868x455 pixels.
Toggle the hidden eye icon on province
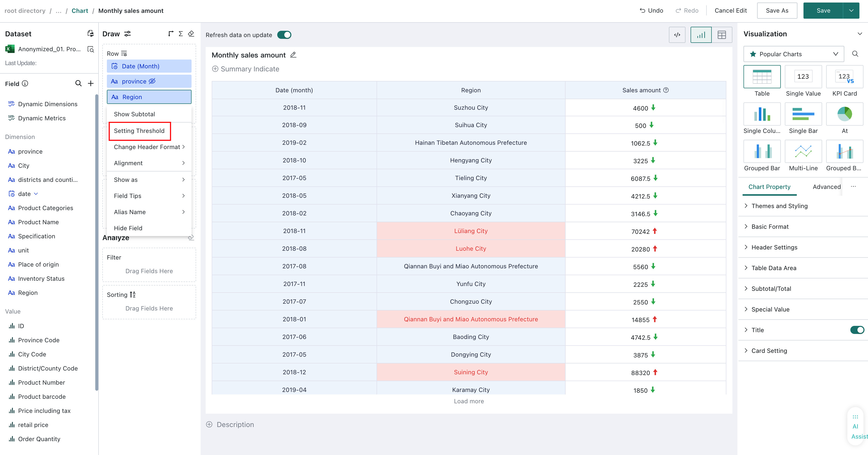(152, 81)
